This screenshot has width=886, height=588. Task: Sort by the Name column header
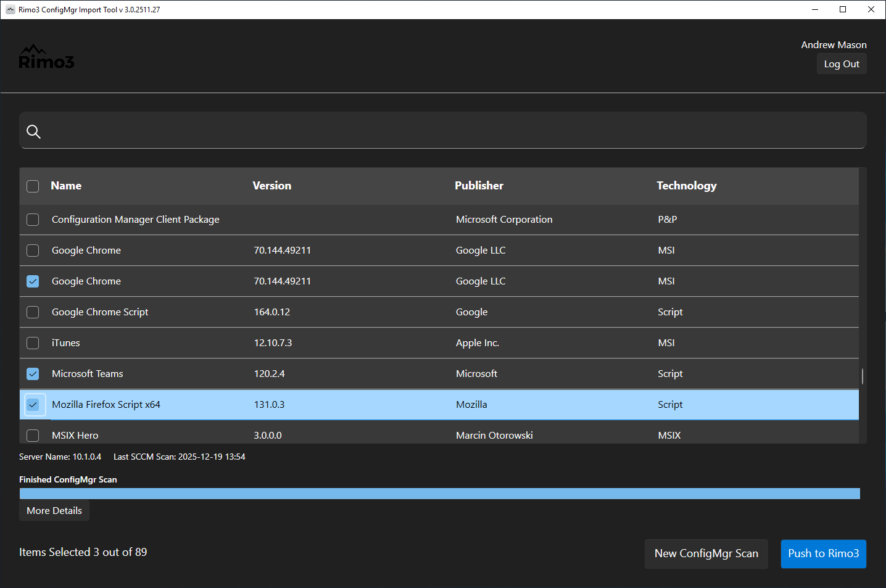[66, 186]
